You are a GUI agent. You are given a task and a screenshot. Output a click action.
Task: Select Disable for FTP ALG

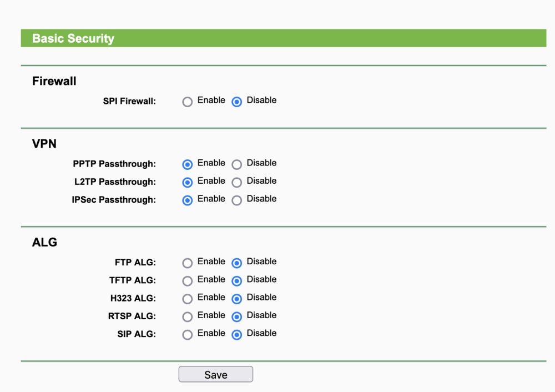click(x=237, y=263)
